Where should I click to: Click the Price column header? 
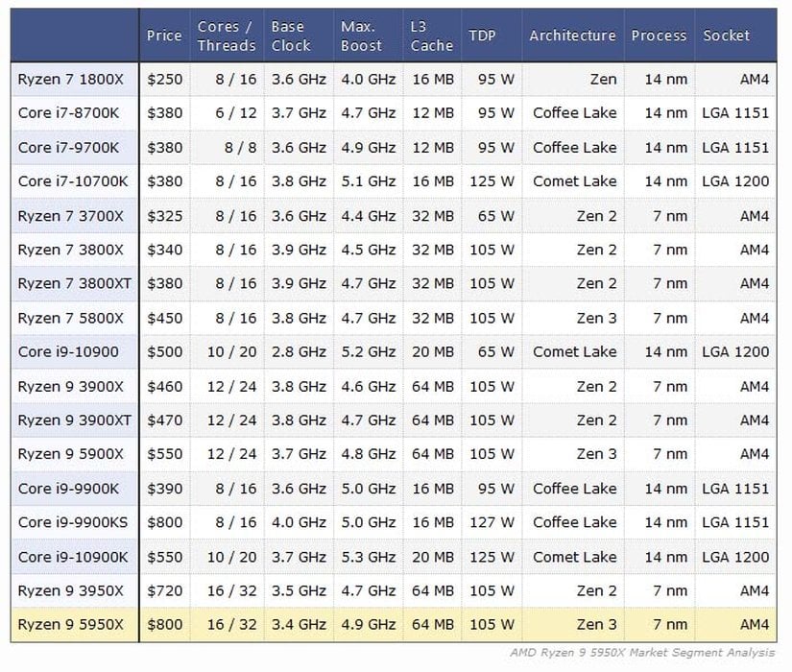tap(164, 36)
